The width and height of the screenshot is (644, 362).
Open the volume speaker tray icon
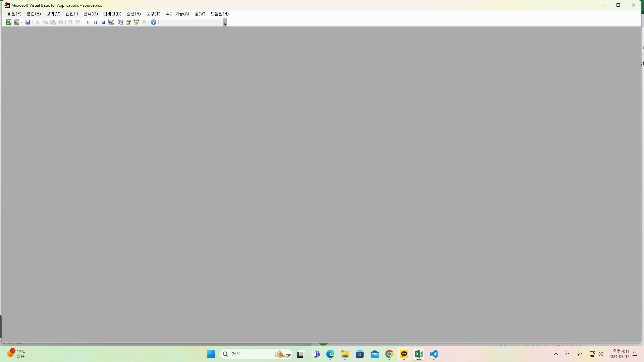(x=600, y=354)
